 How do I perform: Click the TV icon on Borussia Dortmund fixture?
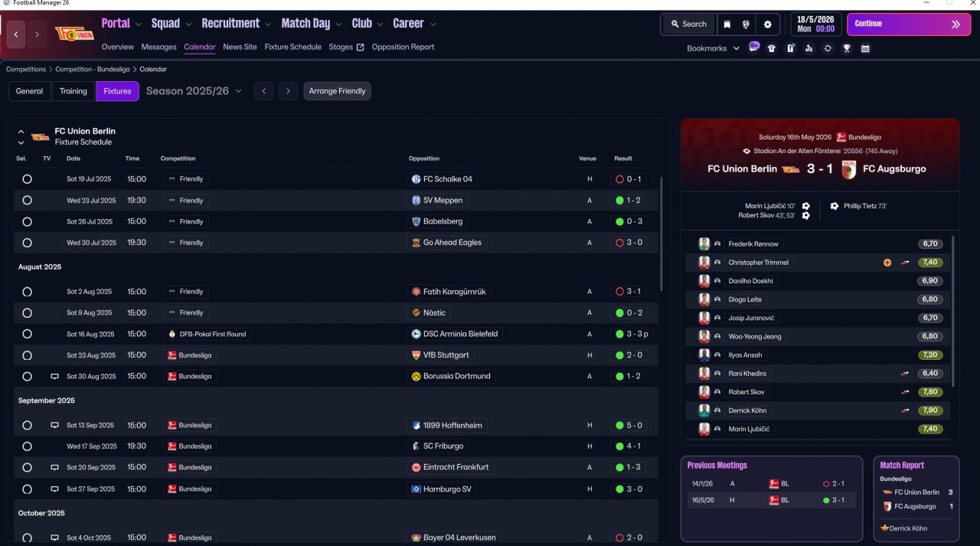tap(54, 377)
